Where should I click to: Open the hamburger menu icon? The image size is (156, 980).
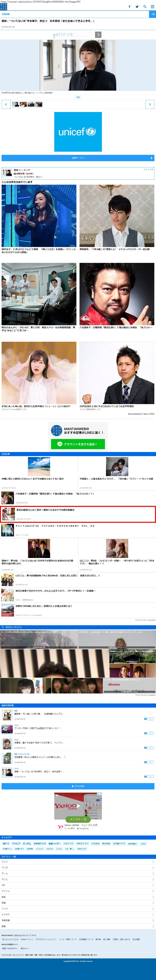click(x=152, y=7)
